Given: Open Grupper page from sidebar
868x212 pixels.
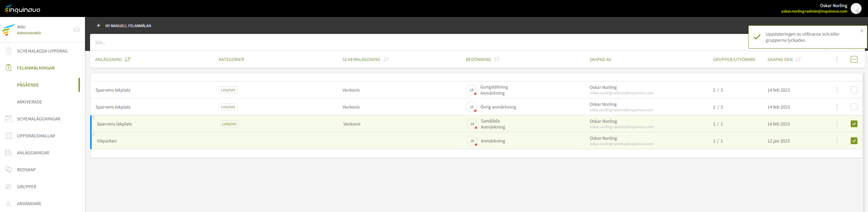Looking at the screenshot, I should [27, 187].
